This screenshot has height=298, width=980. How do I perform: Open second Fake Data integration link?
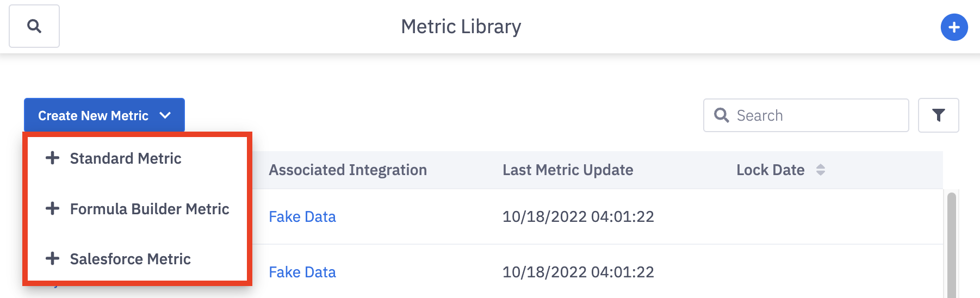tap(302, 272)
